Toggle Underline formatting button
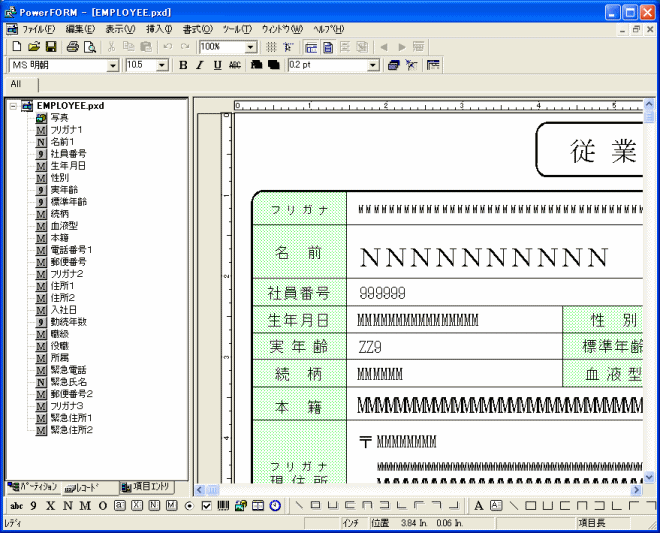 click(217, 65)
